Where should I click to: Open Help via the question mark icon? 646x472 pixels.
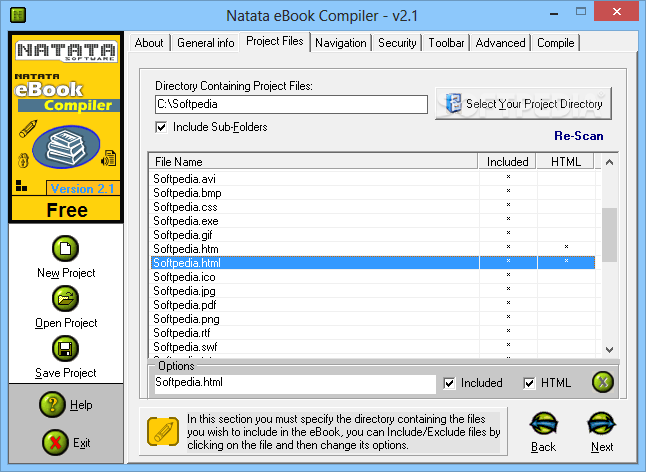coord(52,404)
